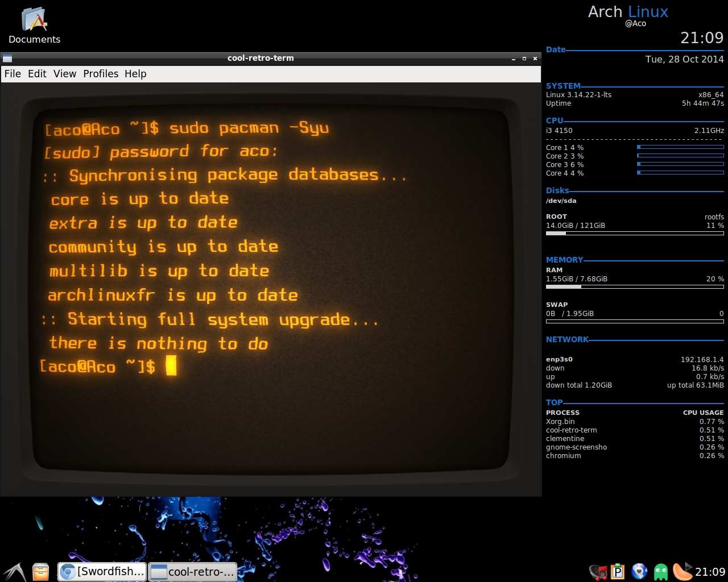Click the uptime value "5h 44m 47s"
The height and width of the screenshot is (582, 728).
coord(703,103)
